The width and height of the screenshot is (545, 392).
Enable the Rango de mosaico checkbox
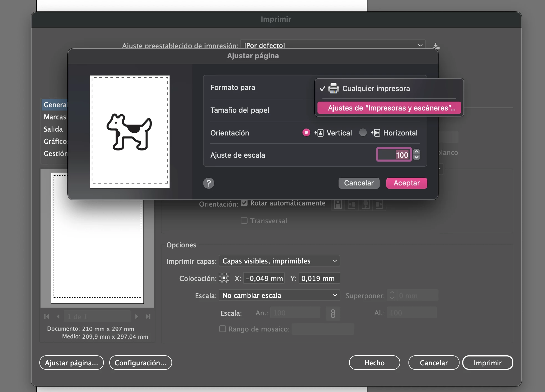point(223,329)
